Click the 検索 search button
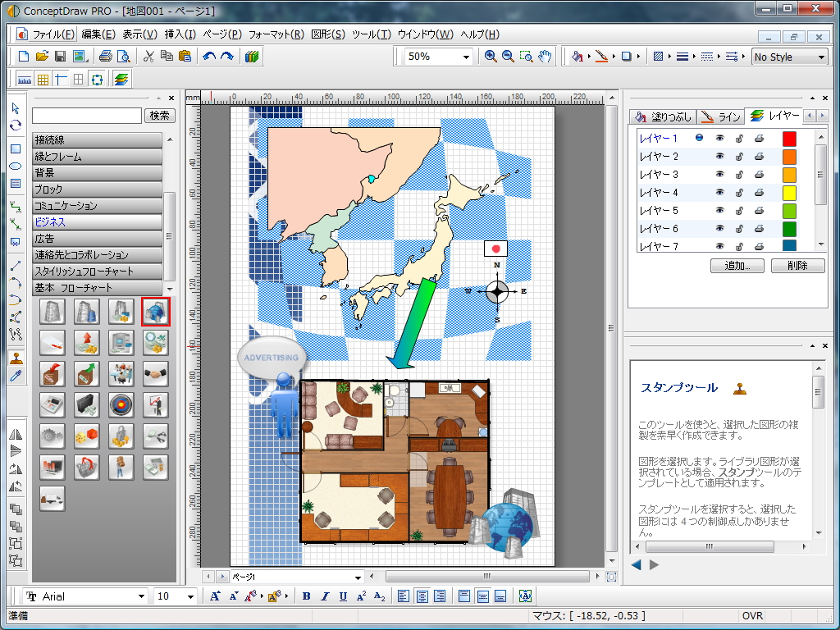Image resolution: width=840 pixels, height=630 pixels. click(x=160, y=116)
